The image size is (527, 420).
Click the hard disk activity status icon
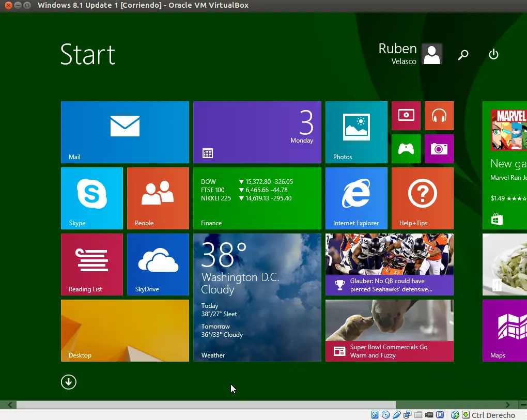[375, 415]
